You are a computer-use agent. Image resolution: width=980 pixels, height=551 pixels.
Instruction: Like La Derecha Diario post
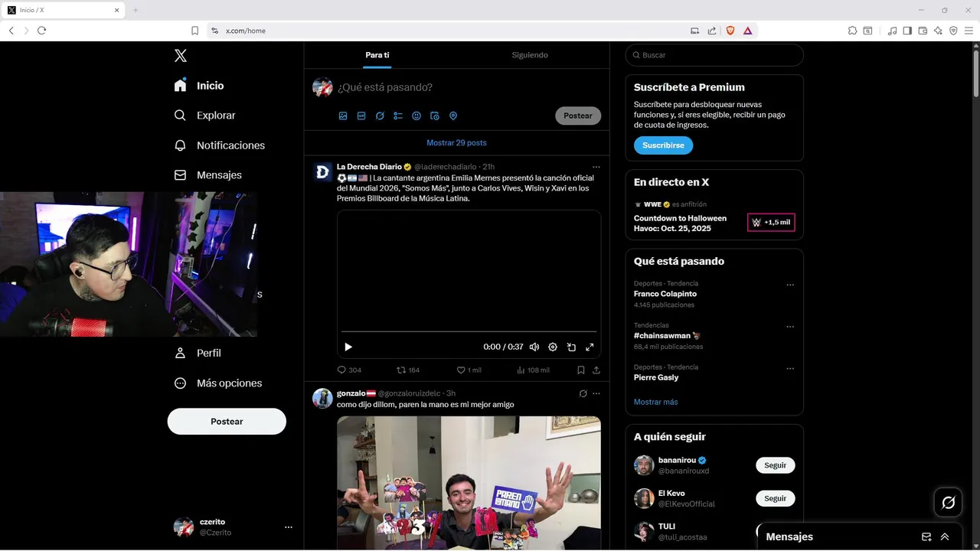click(x=469, y=370)
